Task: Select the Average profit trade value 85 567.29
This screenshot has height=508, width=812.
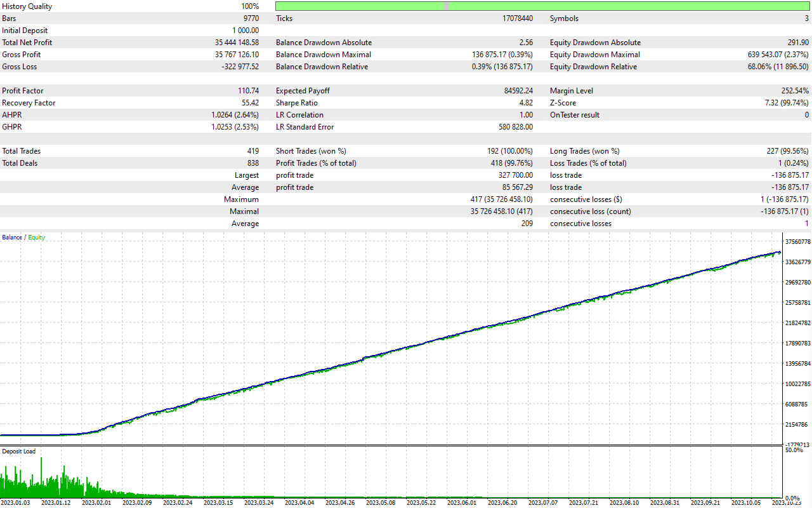Action: tap(518, 187)
